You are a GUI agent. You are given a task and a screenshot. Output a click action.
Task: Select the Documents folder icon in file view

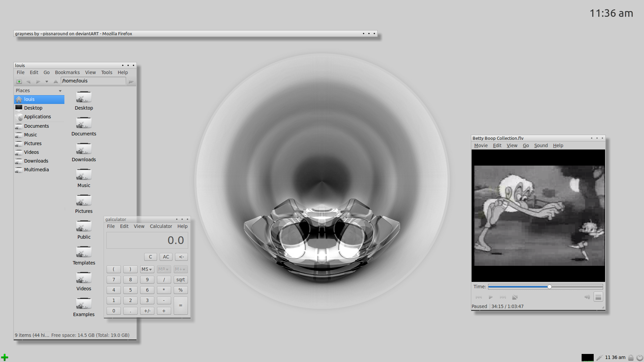[84, 123]
